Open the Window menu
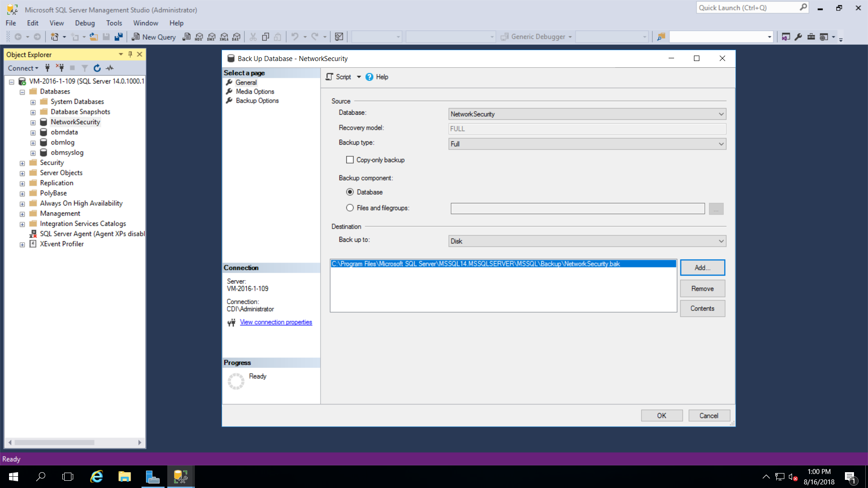Image resolution: width=868 pixels, height=488 pixels. [x=146, y=23]
